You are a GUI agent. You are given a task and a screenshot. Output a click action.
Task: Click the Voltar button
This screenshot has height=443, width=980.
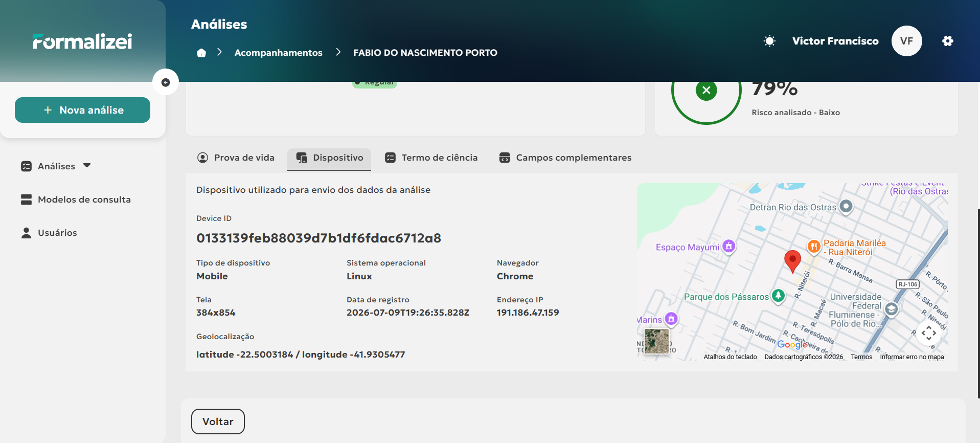218,422
